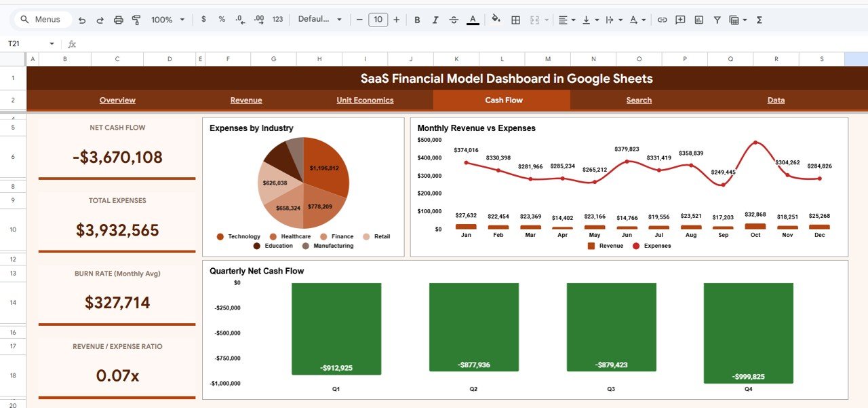Click the Create a filter icon

tap(717, 19)
